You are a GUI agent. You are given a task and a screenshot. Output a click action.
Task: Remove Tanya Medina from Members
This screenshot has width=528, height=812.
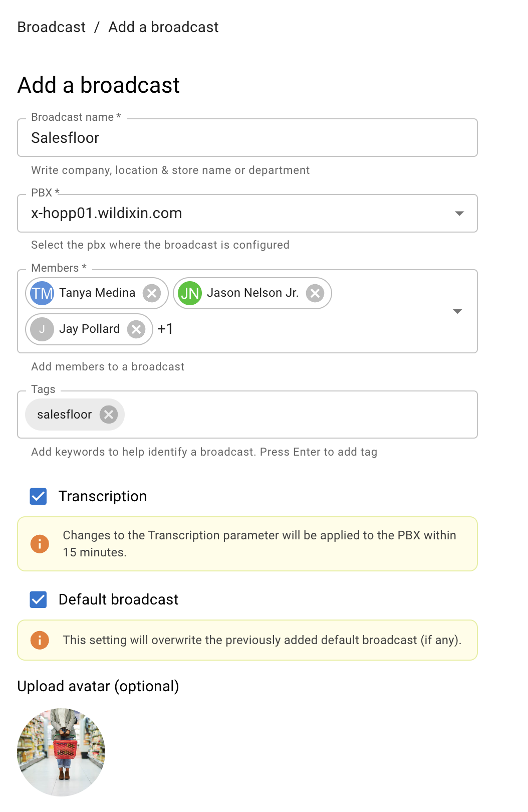click(x=152, y=293)
